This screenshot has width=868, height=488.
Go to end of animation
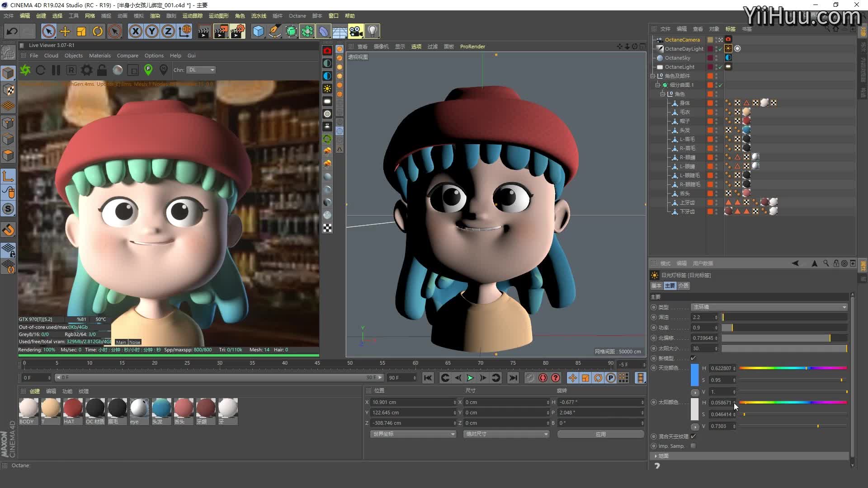(513, 378)
